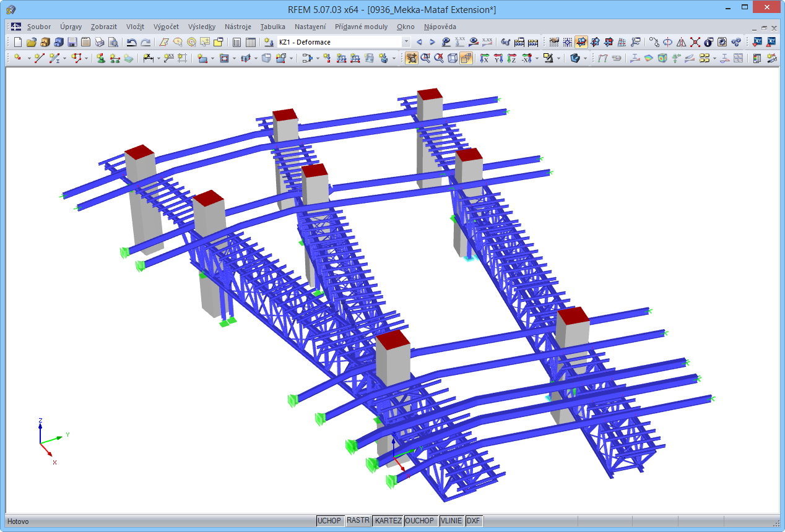Set view in X direction
The height and width of the screenshot is (532, 785).
tap(484, 58)
